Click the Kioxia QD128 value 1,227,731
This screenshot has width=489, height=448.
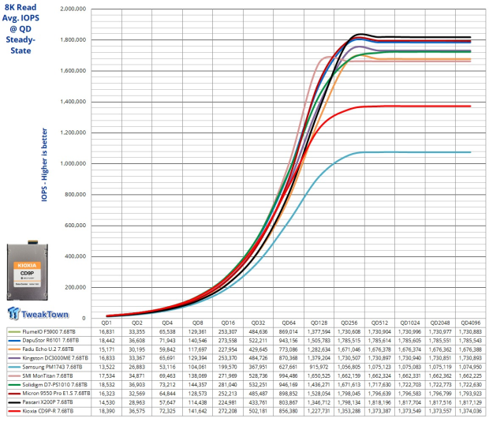pyautogui.click(x=319, y=411)
